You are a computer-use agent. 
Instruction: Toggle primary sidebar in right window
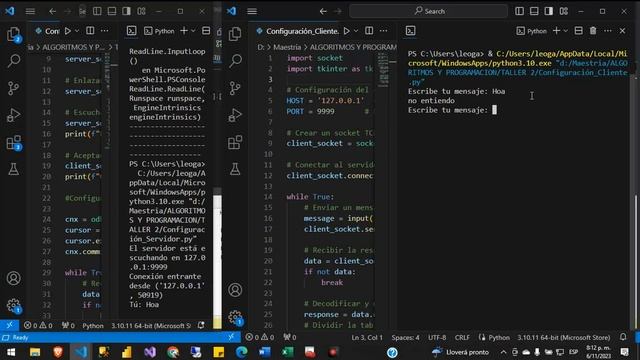click(x=519, y=11)
